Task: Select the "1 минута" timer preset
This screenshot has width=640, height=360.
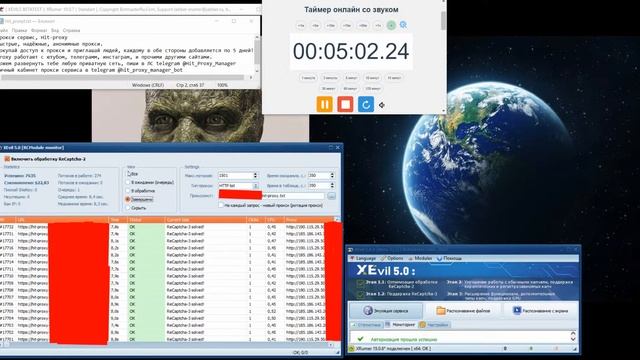Action: [x=308, y=78]
